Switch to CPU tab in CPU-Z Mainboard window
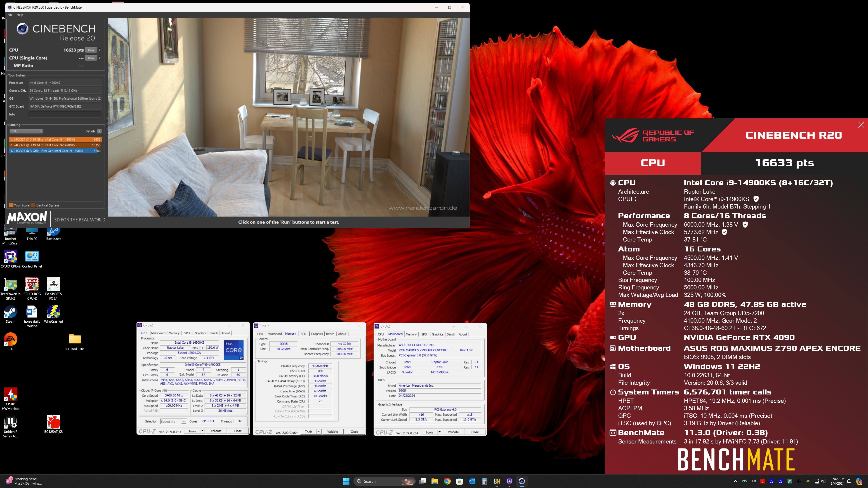The width and height of the screenshot is (868, 488). click(381, 334)
